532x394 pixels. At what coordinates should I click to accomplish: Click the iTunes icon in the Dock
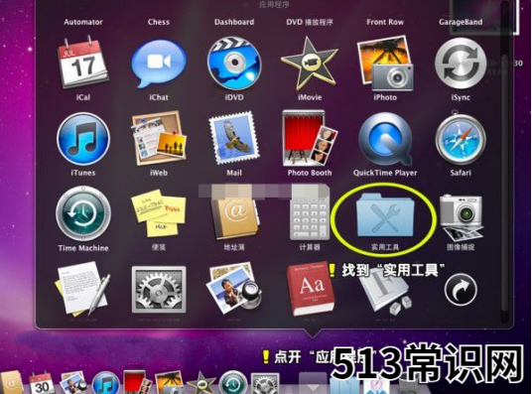(105, 383)
